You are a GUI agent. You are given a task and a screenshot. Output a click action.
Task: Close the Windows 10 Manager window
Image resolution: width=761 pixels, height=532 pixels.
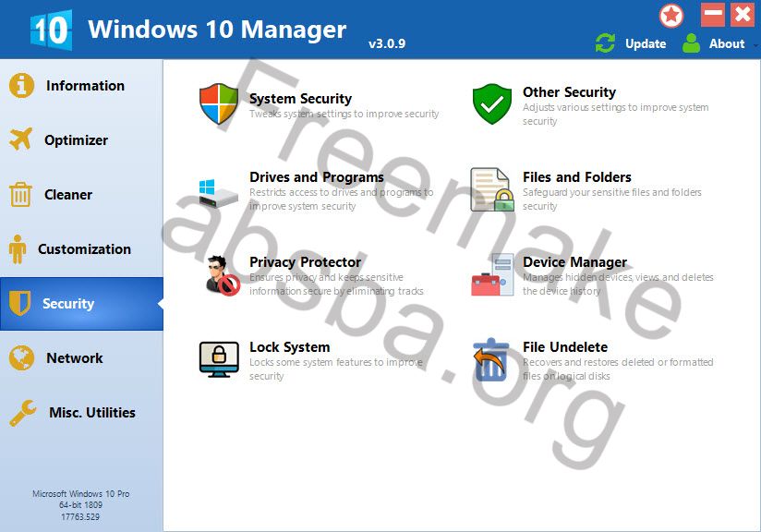pos(743,15)
